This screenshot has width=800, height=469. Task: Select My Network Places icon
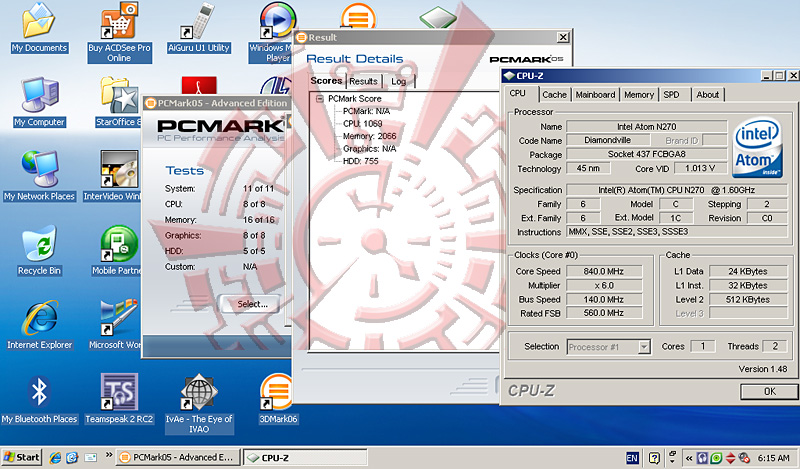(39, 176)
